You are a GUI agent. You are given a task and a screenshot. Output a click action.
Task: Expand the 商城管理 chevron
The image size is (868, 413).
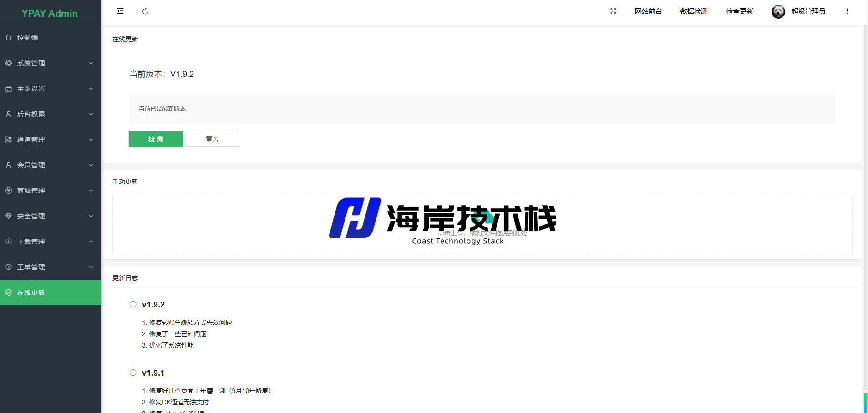[91, 191]
